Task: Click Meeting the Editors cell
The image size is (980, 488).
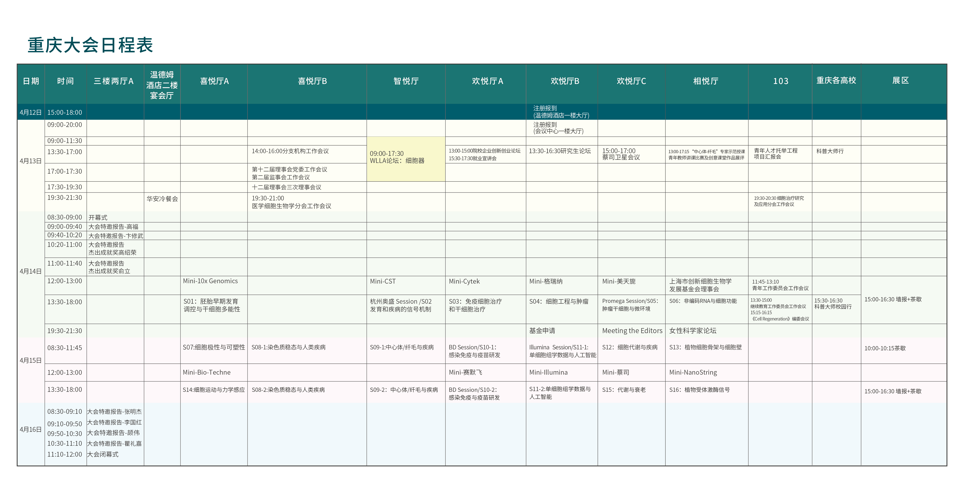Action: click(632, 331)
